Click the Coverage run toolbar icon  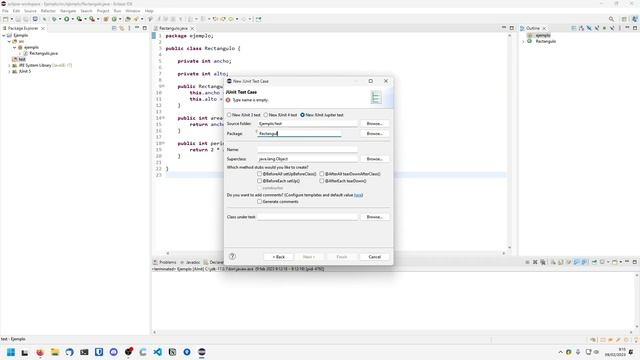[x=79, y=19]
